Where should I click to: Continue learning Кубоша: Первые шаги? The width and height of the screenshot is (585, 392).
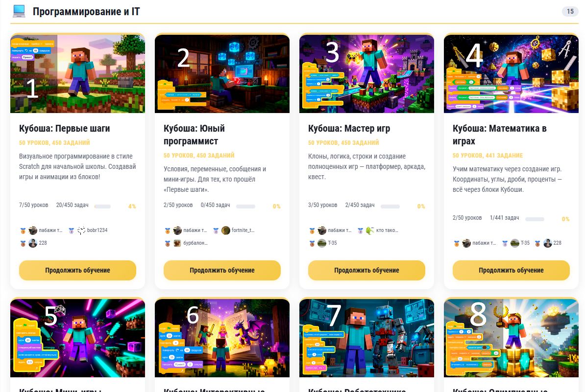click(x=77, y=270)
